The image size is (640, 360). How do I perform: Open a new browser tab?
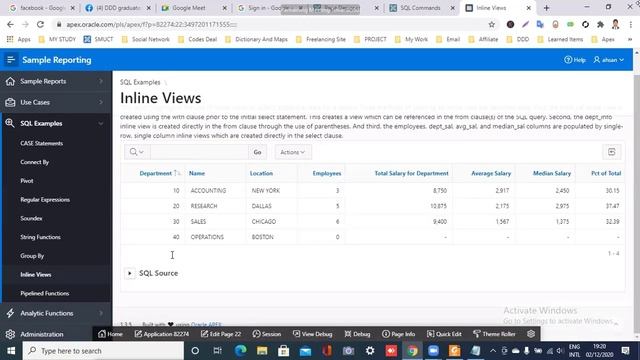click(546, 8)
